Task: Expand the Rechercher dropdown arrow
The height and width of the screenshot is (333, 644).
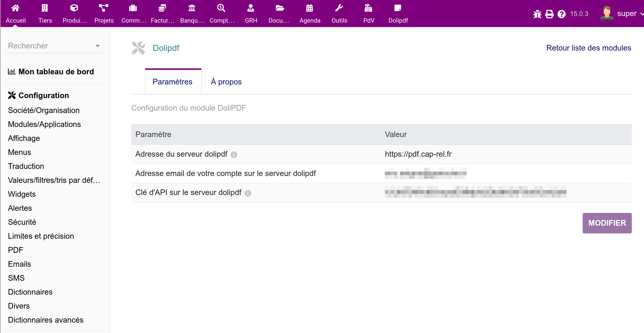Action: pyautogui.click(x=97, y=46)
